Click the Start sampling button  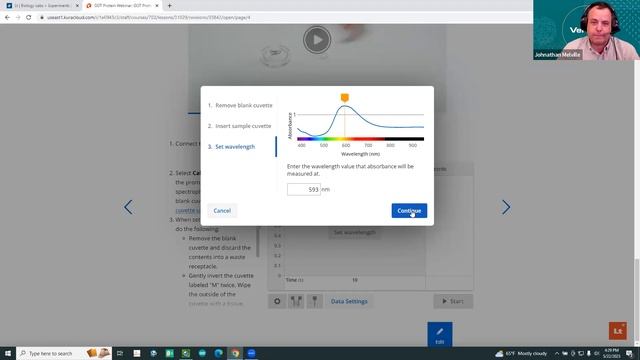point(453,301)
